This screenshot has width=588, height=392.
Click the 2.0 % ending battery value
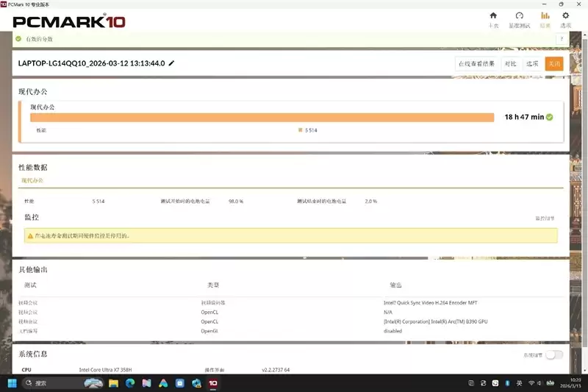coord(371,202)
